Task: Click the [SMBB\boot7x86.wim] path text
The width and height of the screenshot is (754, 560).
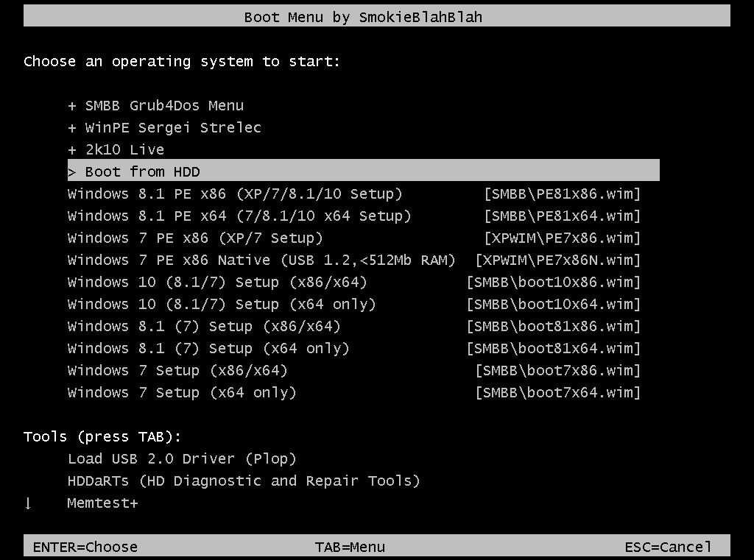Action: point(558,371)
